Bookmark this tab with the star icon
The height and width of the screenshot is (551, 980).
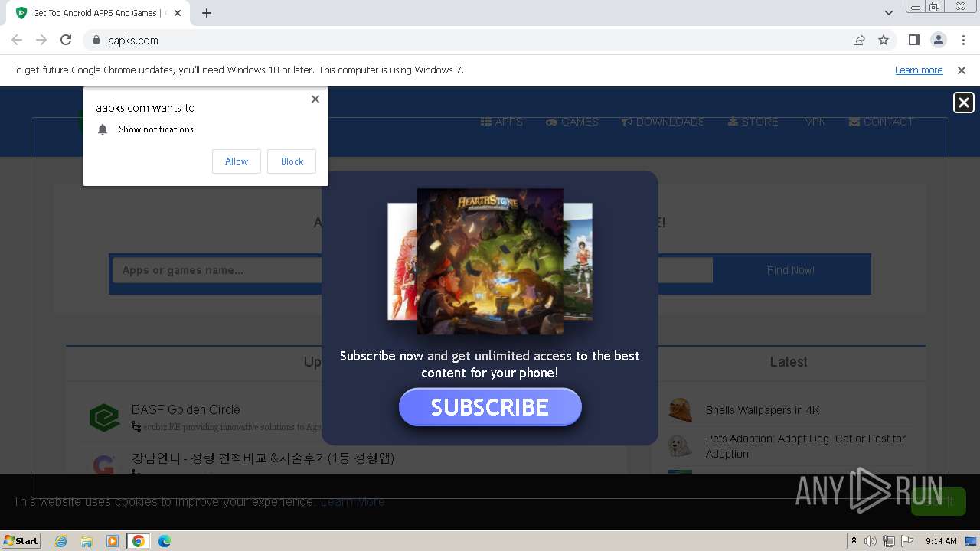point(884,40)
